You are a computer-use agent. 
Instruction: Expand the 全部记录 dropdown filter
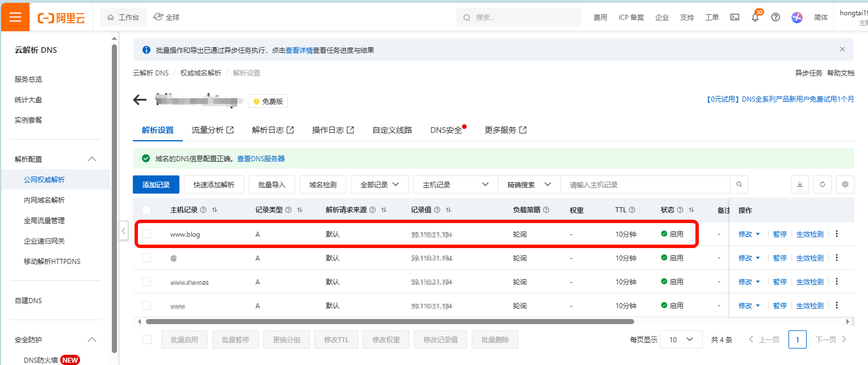click(x=379, y=184)
